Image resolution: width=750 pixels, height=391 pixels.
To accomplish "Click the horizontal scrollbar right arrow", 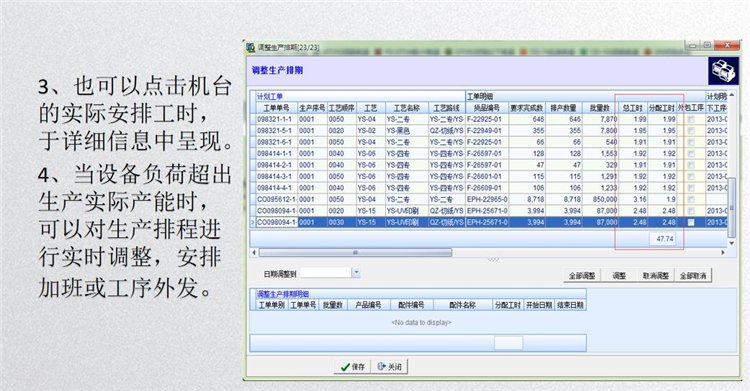I will [x=723, y=252].
